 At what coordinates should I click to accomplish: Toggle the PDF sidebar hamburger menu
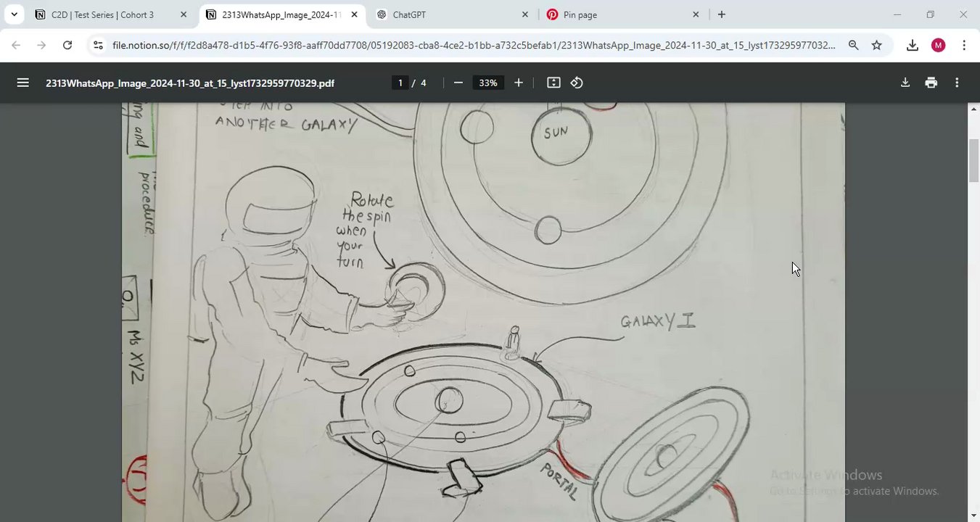point(22,83)
